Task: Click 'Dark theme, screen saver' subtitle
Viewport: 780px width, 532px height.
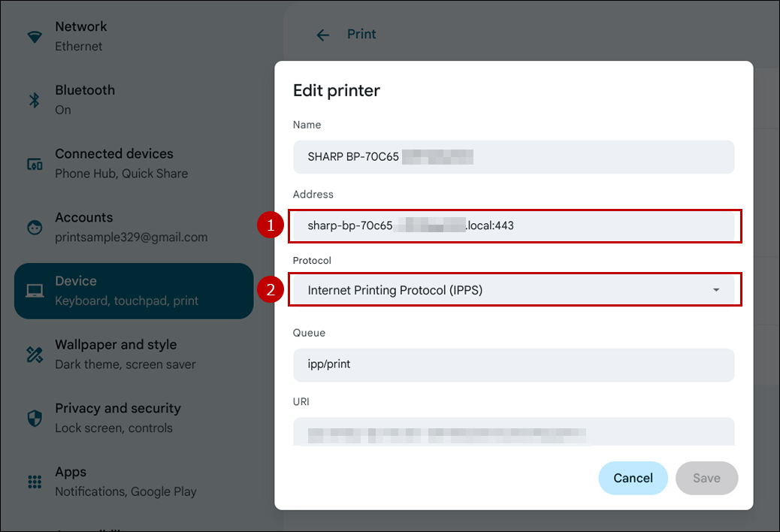Action: (x=125, y=364)
